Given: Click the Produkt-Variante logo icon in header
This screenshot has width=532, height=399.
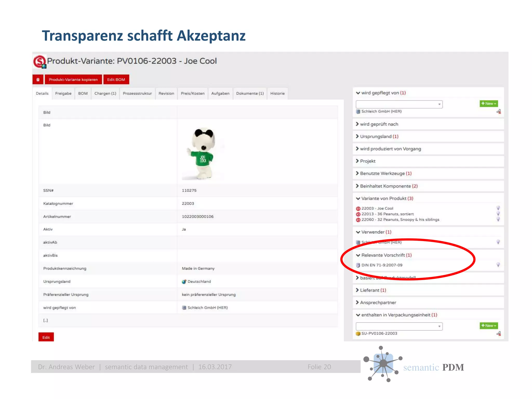Looking at the screenshot, I should [x=40, y=62].
